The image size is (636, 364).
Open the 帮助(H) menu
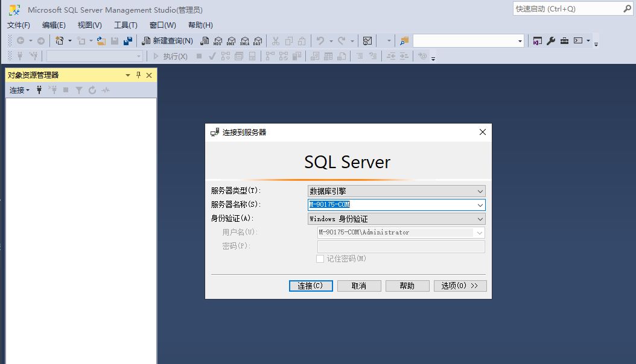click(200, 25)
